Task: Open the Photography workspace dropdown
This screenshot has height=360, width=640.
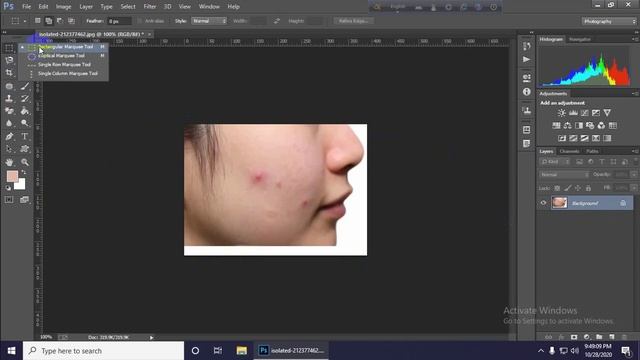Action: (x=609, y=21)
